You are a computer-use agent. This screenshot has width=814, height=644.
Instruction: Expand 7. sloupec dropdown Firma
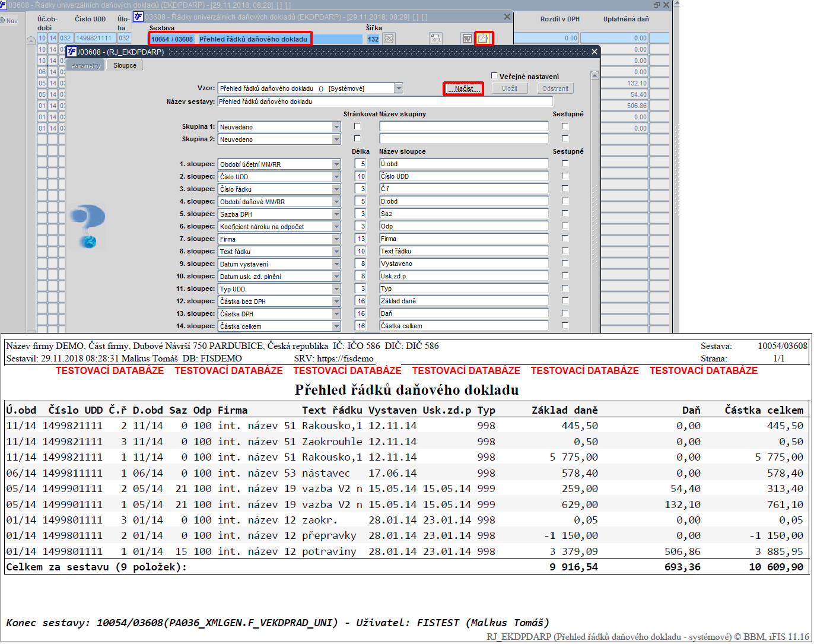pos(336,239)
